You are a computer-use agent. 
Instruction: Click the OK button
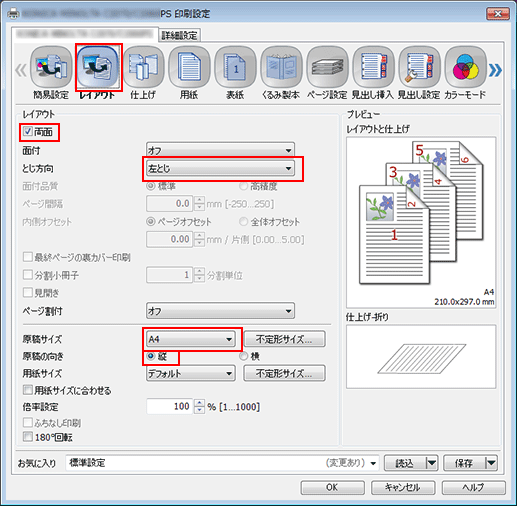coord(332,487)
